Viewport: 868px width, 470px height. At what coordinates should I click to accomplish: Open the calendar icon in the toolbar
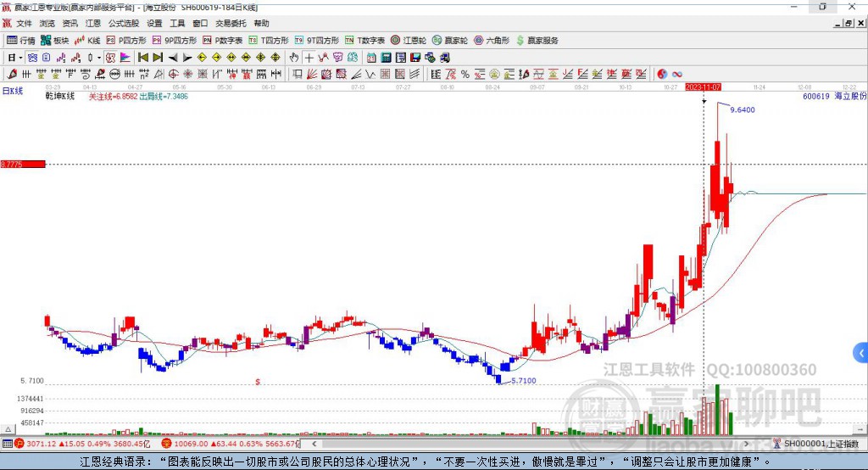click(x=371, y=58)
